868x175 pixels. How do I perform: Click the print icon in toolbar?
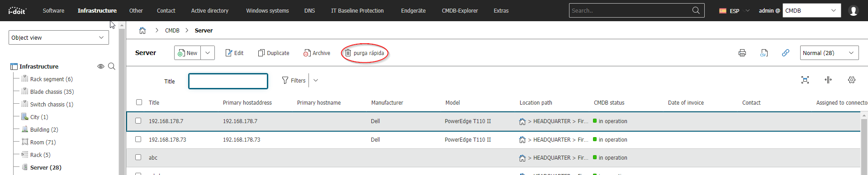point(742,53)
